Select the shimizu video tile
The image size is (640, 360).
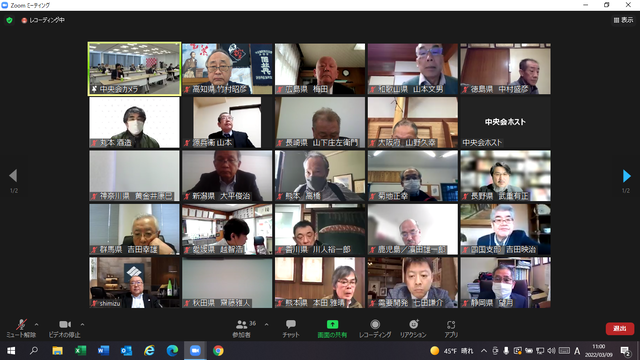click(134, 282)
